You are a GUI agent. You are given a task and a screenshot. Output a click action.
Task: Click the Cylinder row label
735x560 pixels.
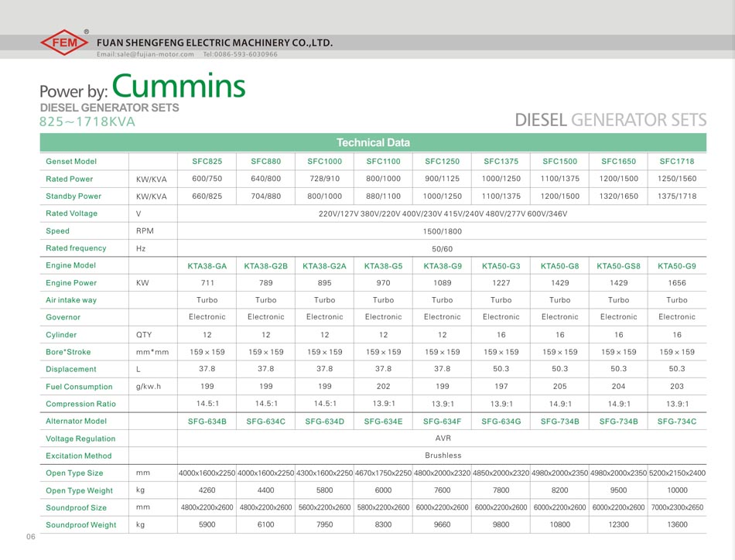pos(61,335)
